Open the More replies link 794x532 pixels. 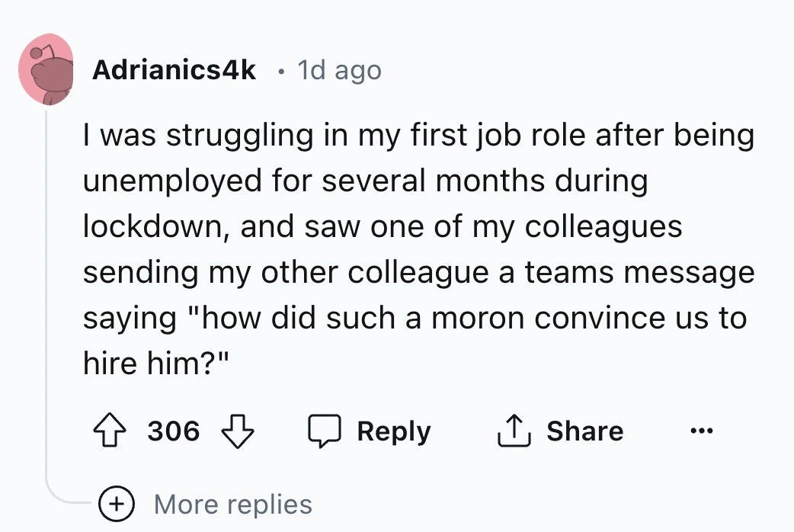232,504
